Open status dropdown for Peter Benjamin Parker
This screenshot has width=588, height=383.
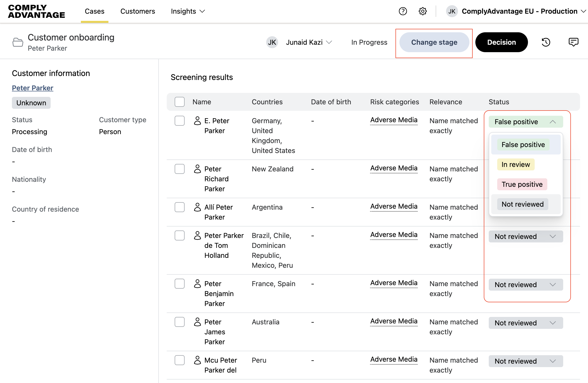coord(525,285)
